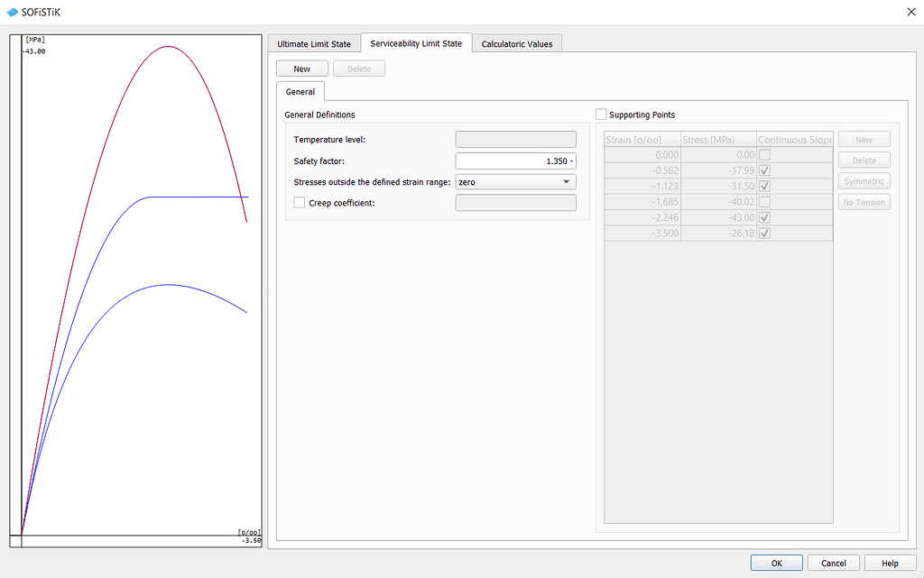Click the stress-strain curve diagram
The width and height of the screenshot is (924, 578).
point(135,271)
